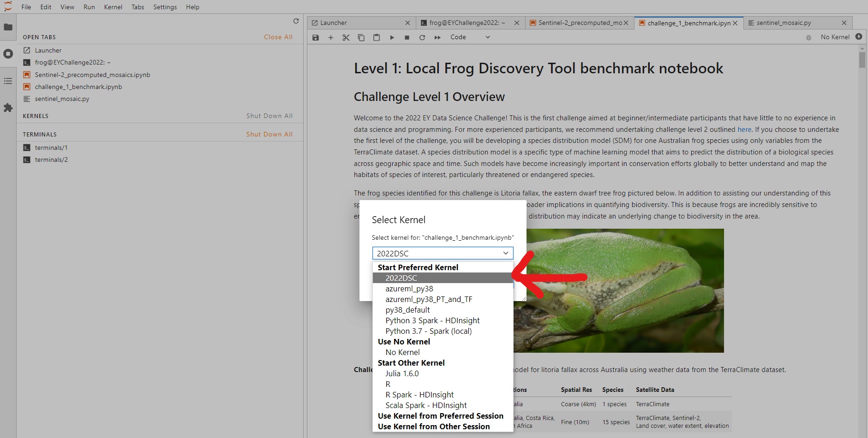Click the refresh icon in the sidebar panel

tap(296, 21)
